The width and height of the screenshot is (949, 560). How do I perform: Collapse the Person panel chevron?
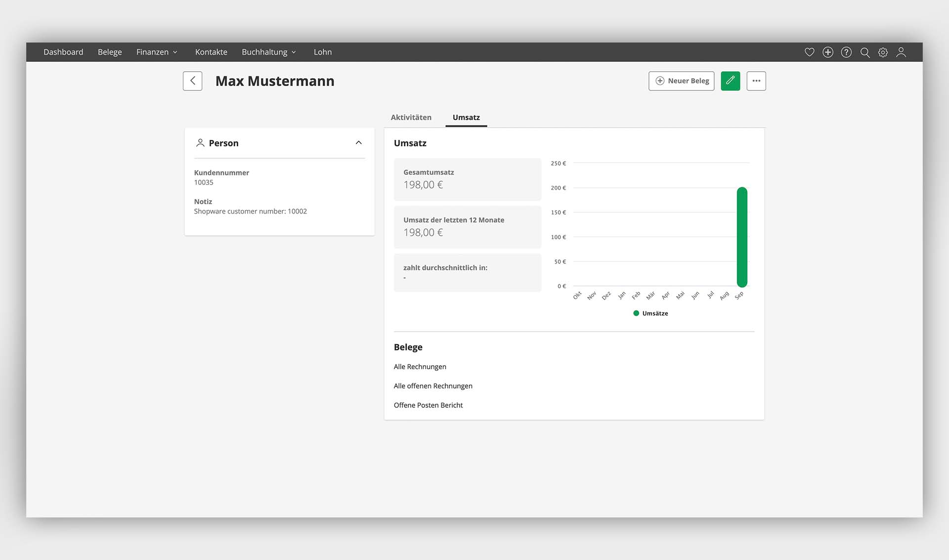pyautogui.click(x=359, y=143)
